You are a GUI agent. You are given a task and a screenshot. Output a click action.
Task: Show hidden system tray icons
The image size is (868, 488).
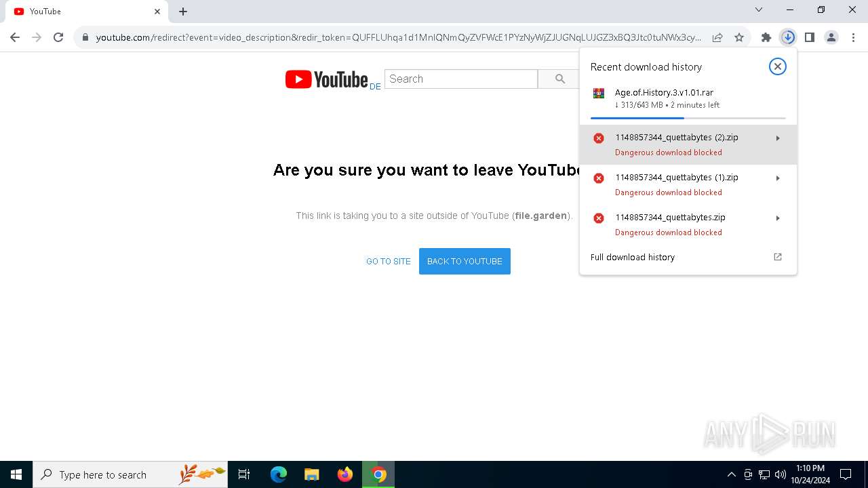click(x=731, y=474)
